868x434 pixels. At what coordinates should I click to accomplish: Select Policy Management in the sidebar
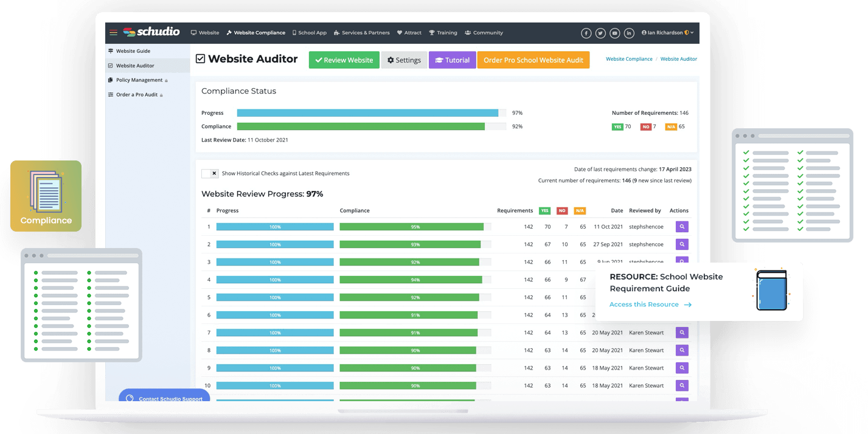point(139,80)
